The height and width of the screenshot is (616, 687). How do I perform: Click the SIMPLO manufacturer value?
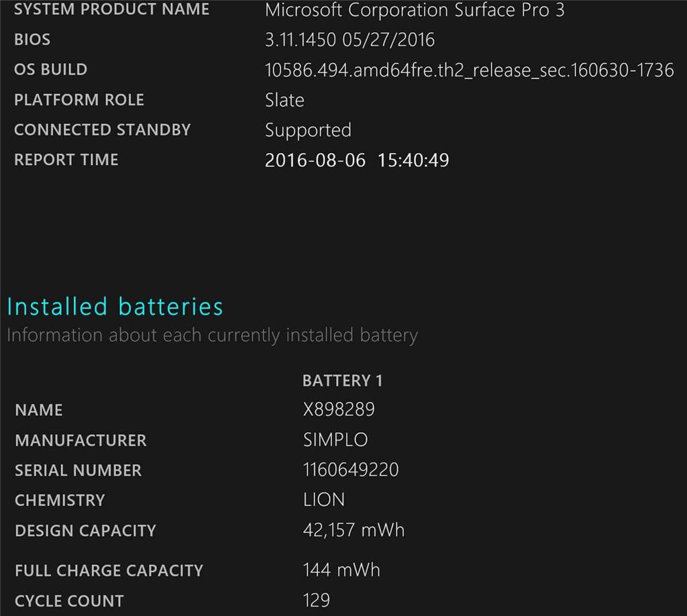(x=335, y=440)
